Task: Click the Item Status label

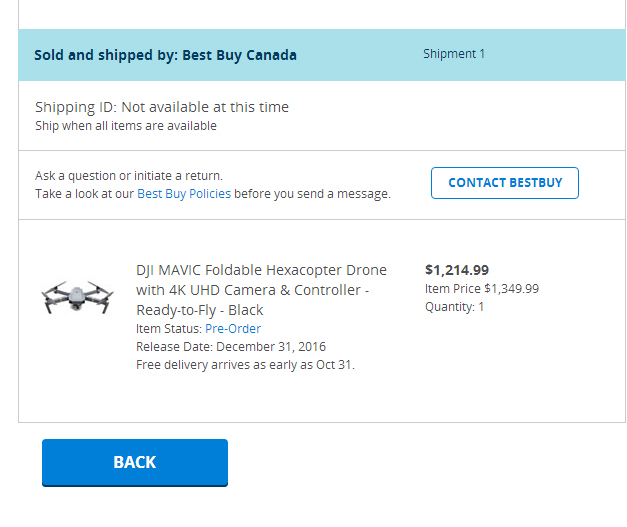Action: tap(169, 329)
